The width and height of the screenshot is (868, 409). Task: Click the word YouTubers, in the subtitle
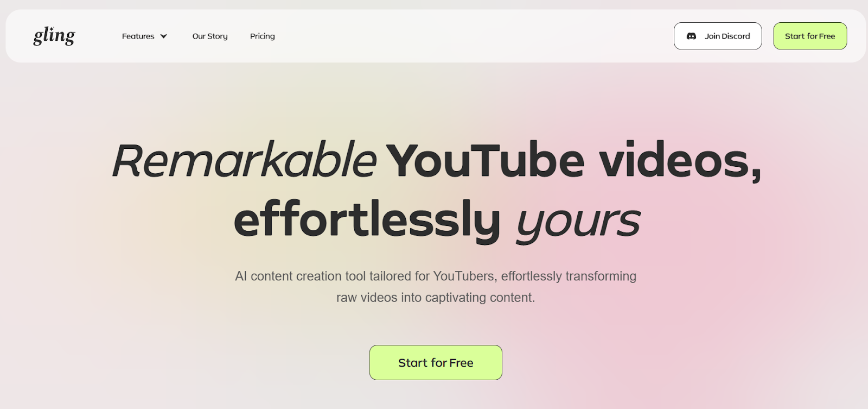(x=465, y=276)
